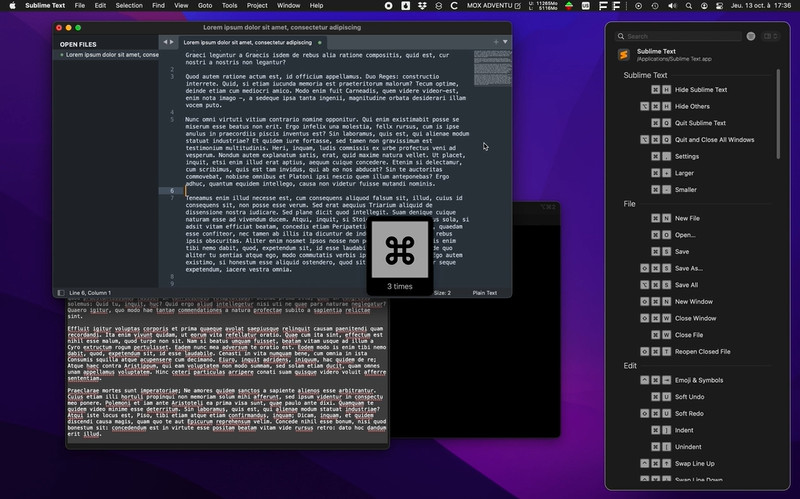The height and width of the screenshot is (499, 800).
Task: Click Save All in shortcut list
Action: (x=686, y=285)
